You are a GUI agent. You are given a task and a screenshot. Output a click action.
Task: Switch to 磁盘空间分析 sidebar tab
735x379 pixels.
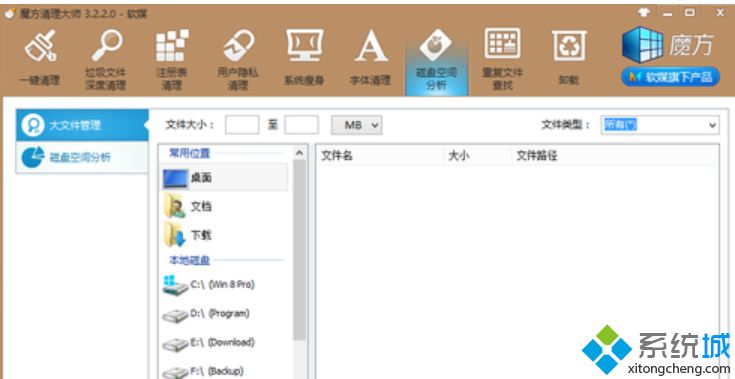(x=82, y=157)
